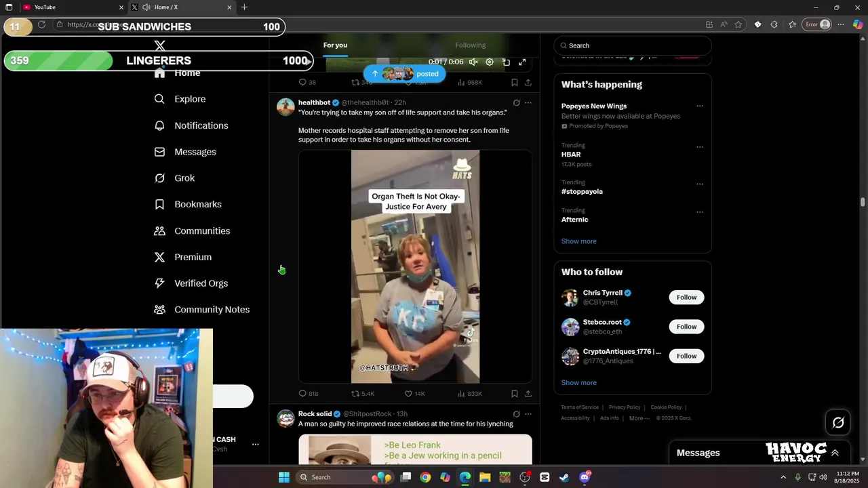Share the healthbot post

point(528,394)
